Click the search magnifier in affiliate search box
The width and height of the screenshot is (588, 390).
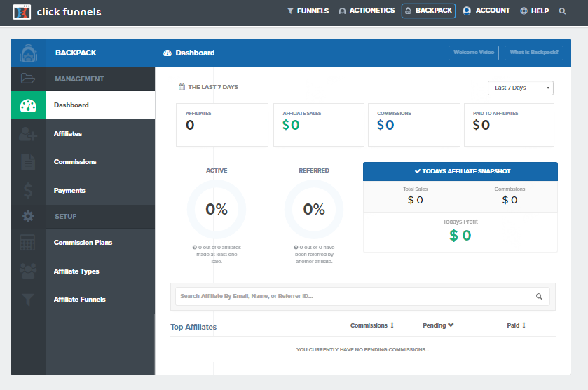pyautogui.click(x=539, y=296)
